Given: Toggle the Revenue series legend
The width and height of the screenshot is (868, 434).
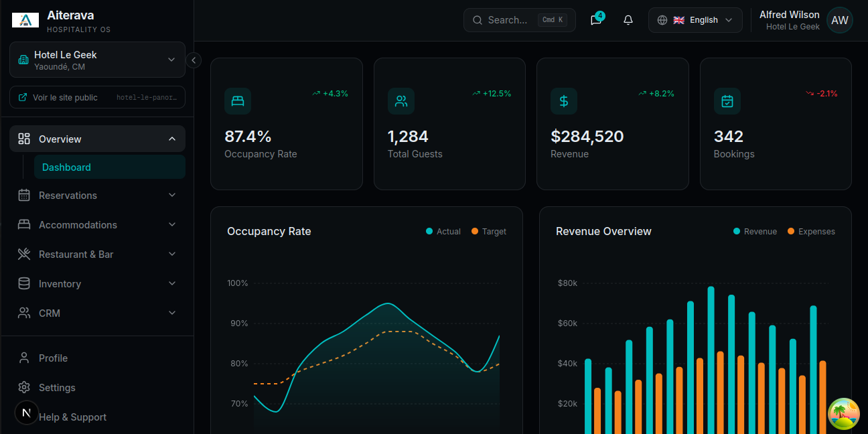Looking at the screenshot, I should [x=755, y=232].
